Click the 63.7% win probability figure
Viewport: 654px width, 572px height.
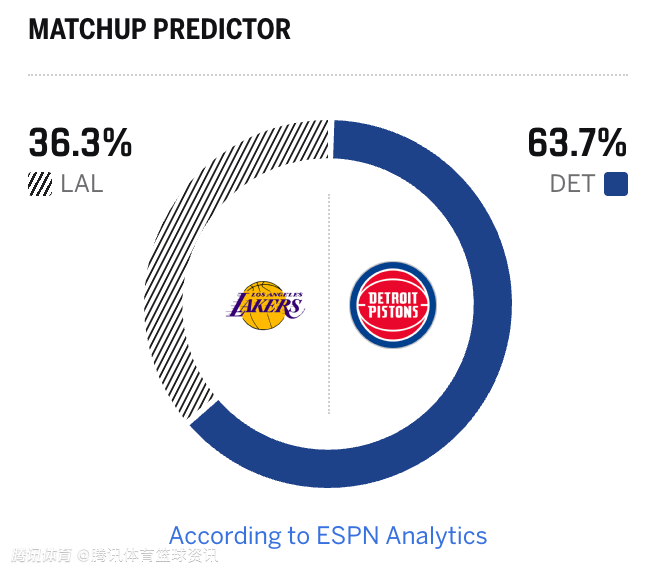(x=577, y=144)
